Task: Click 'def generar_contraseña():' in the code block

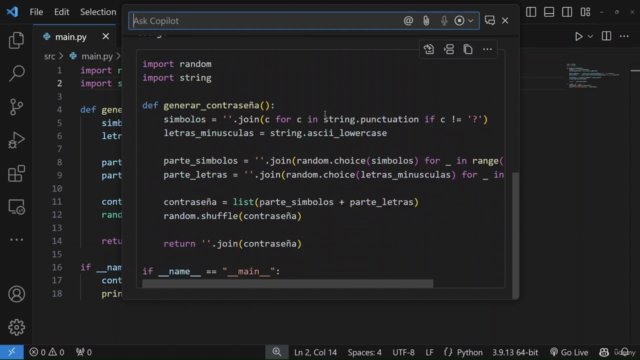Action: click(x=209, y=106)
